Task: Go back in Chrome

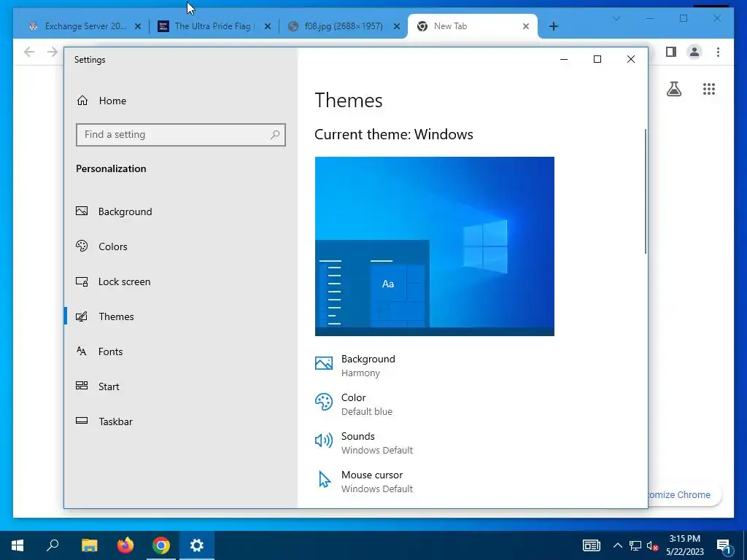Action: pyautogui.click(x=29, y=52)
